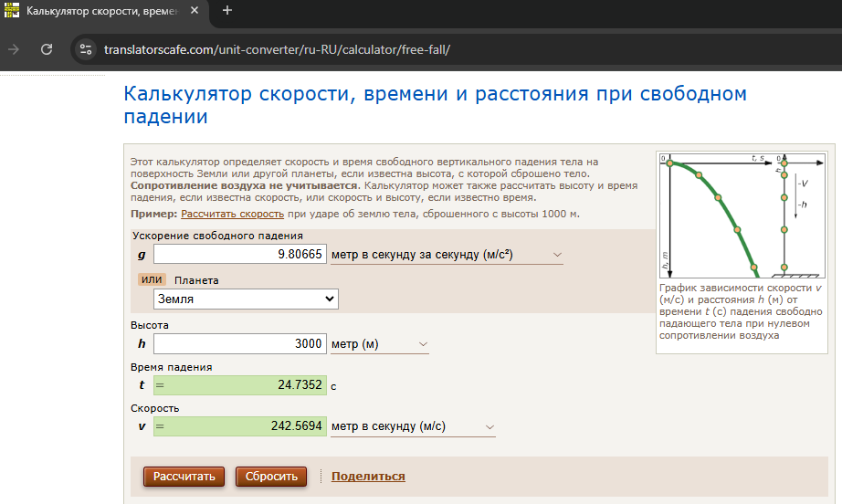Click the g acceleration input field
Image resolution: width=842 pixels, height=504 pixels.
pyautogui.click(x=240, y=254)
